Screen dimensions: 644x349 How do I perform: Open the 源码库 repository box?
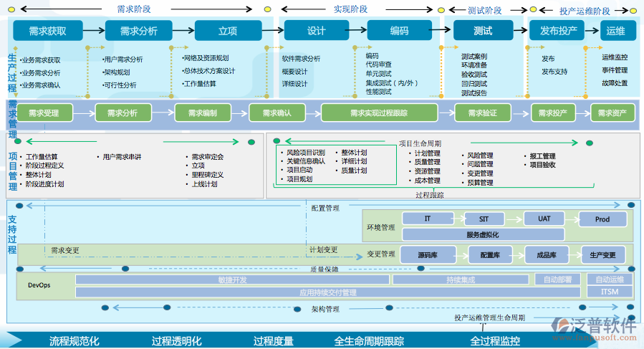click(x=428, y=254)
